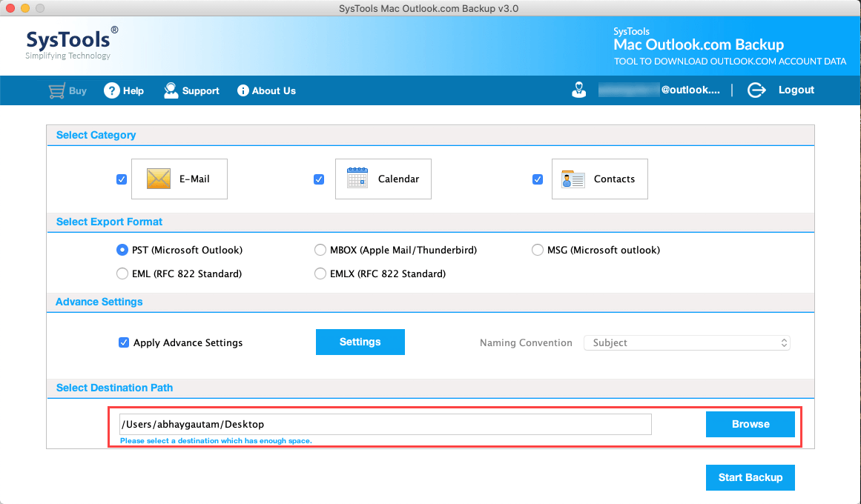
Task: Click the About Us info icon
Action: 243,90
